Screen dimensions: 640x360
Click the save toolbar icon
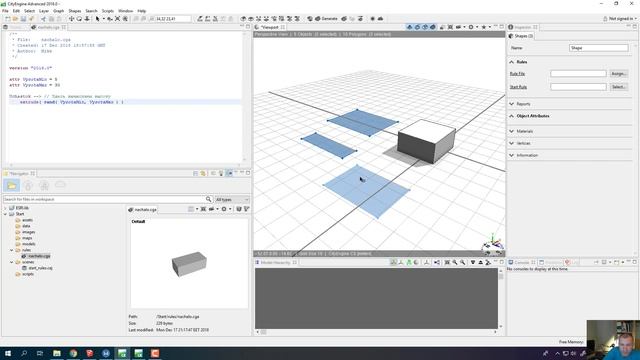(23, 19)
